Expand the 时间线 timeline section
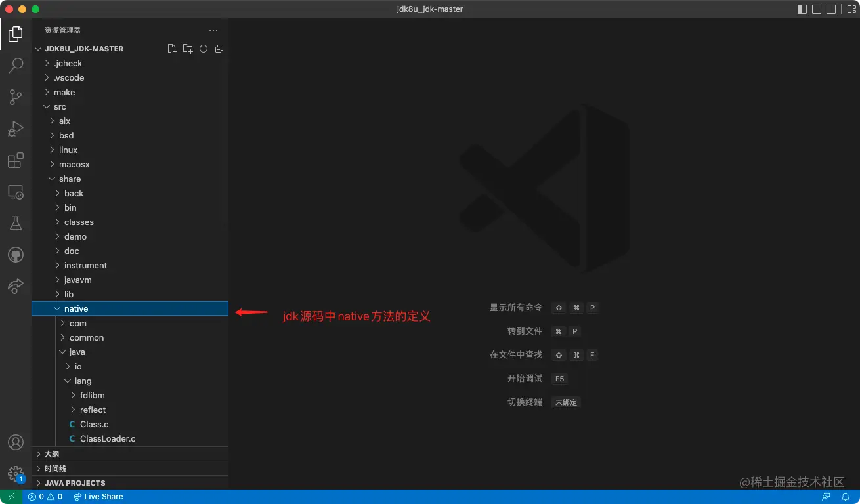The image size is (860, 504). tap(130, 469)
